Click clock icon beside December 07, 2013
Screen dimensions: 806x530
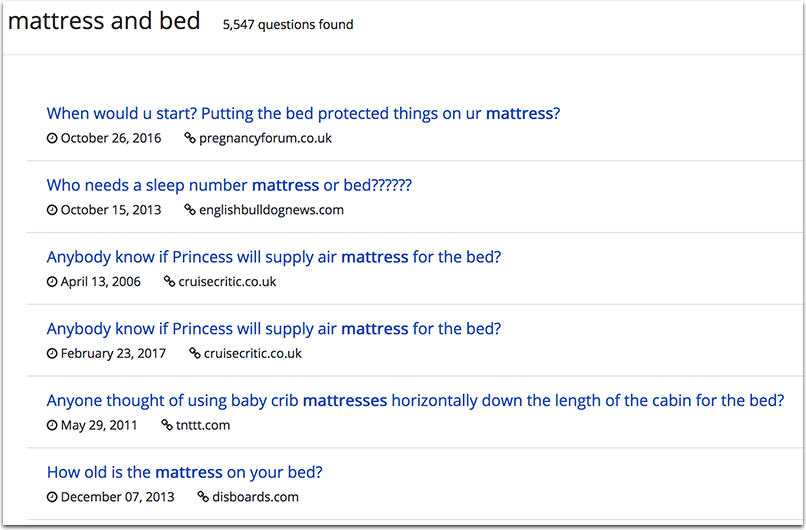coord(52,497)
